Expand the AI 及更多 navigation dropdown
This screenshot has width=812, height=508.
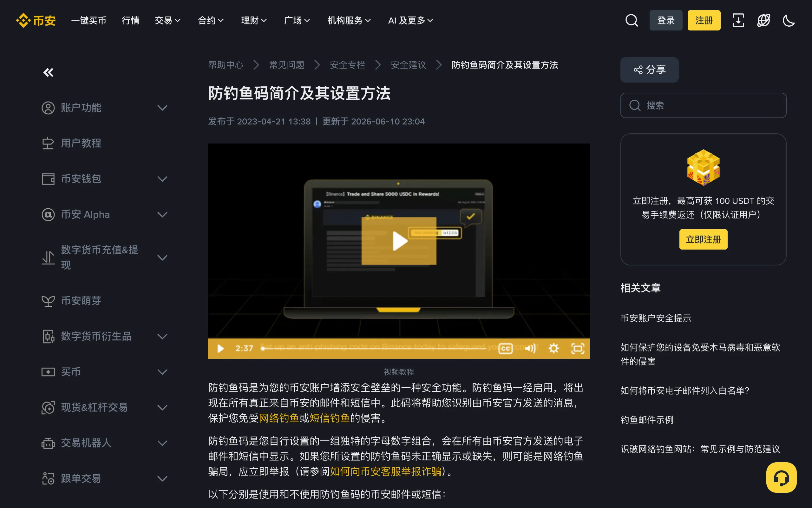pyautogui.click(x=411, y=21)
